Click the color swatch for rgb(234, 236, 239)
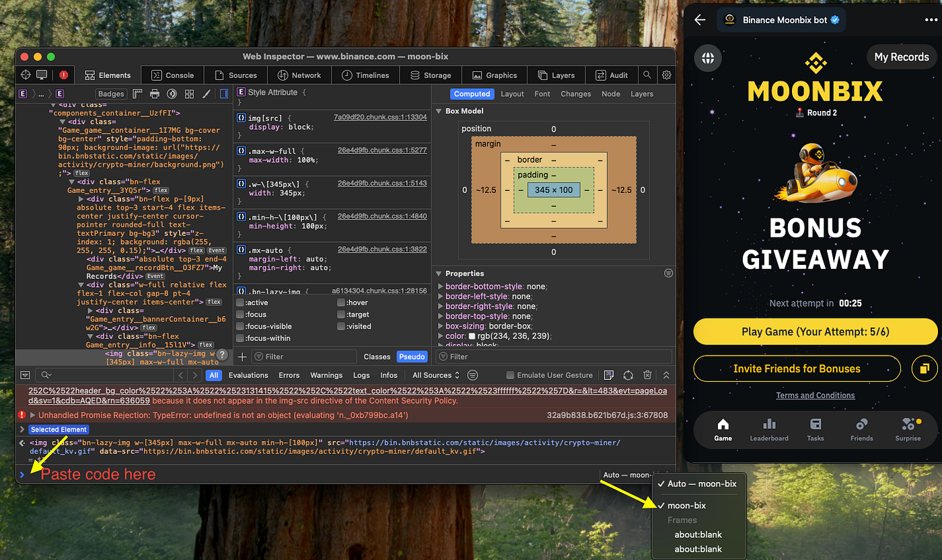Image resolution: width=942 pixels, height=560 pixels. tap(472, 336)
